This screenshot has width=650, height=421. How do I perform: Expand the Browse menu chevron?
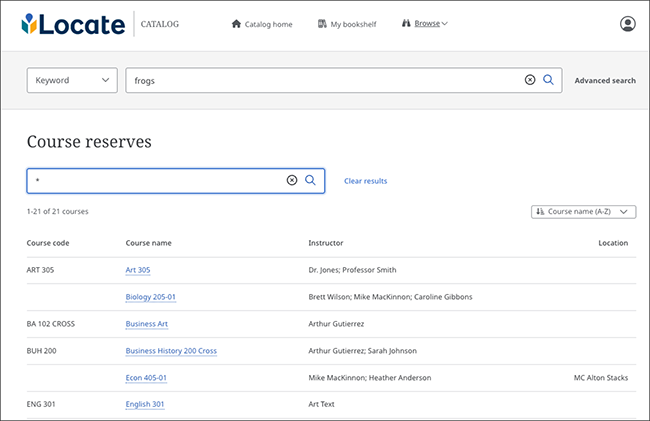coord(444,24)
